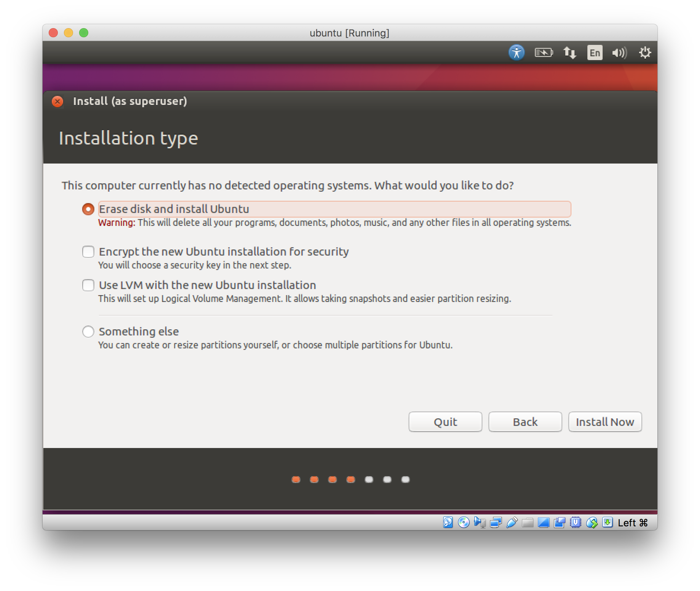Click the optical disc icon in status bar

pyautogui.click(x=464, y=523)
